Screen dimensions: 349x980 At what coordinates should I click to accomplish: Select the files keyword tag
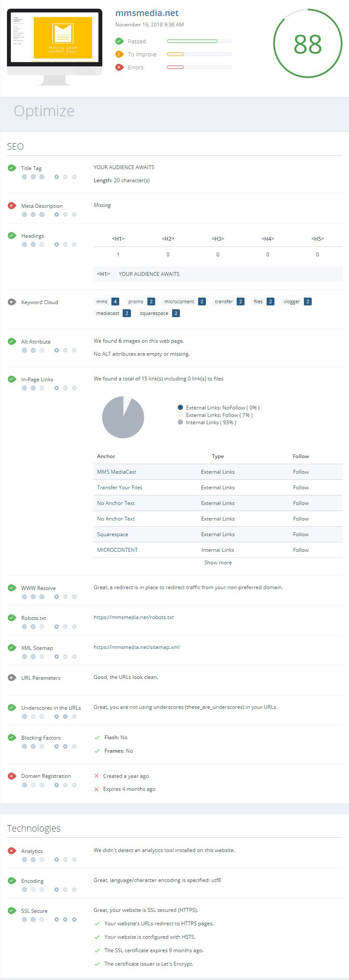click(x=263, y=302)
